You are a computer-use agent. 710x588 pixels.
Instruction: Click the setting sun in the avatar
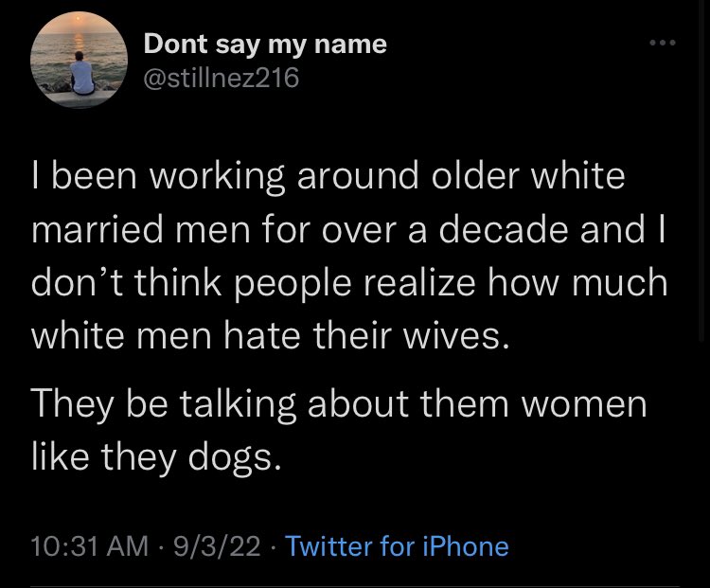pos(80,20)
